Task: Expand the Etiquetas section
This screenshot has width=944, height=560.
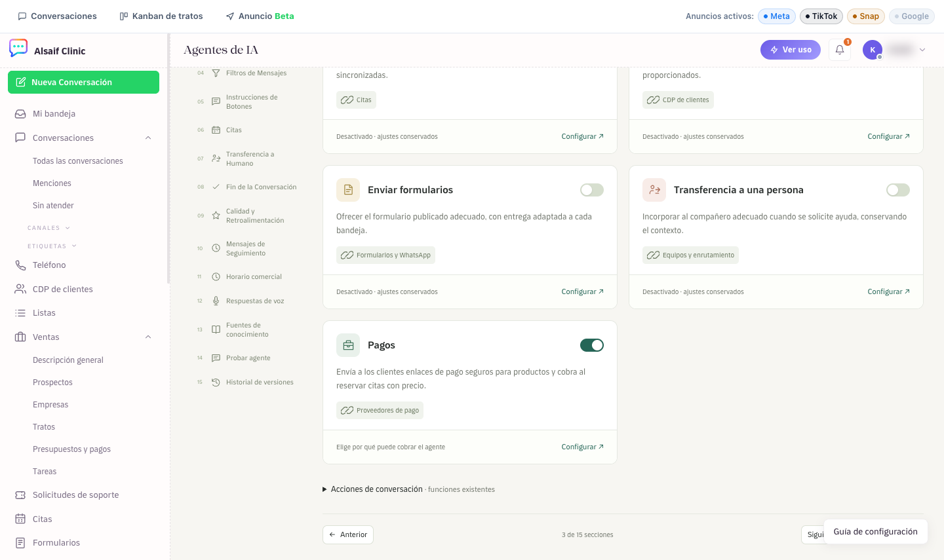Action: pyautogui.click(x=52, y=246)
